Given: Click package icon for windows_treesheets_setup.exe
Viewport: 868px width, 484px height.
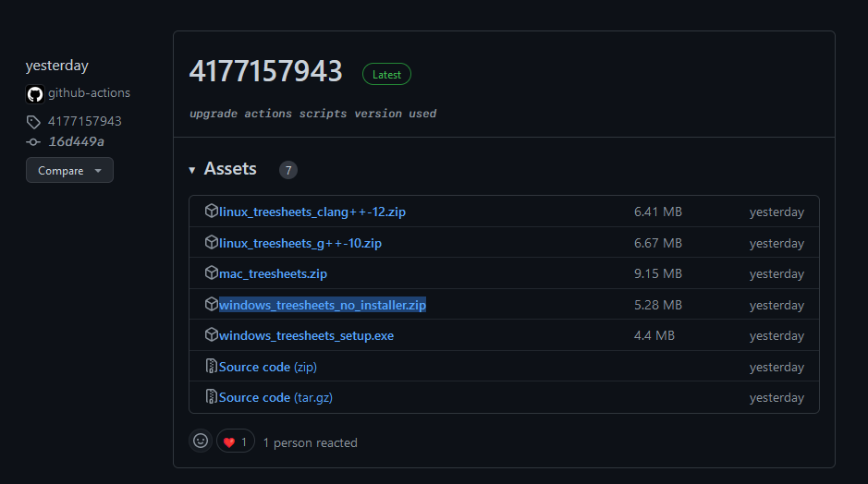Looking at the screenshot, I should point(211,334).
